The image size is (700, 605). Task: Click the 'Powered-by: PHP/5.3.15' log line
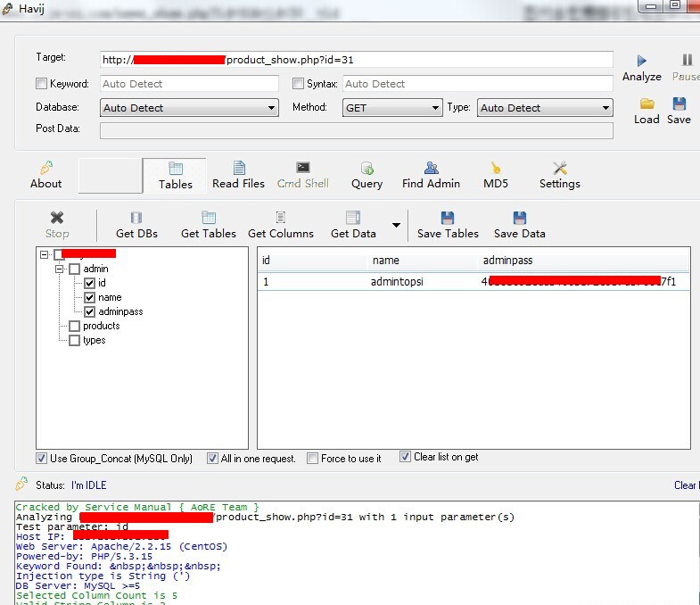84,556
